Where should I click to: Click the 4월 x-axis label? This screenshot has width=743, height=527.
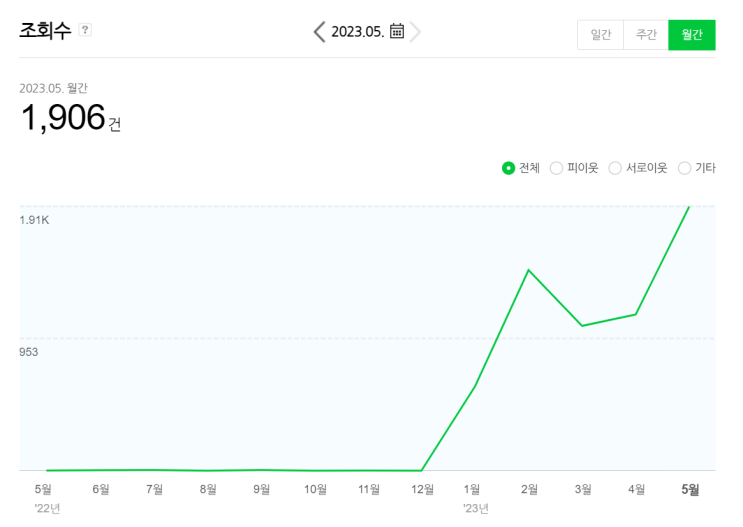(x=636, y=489)
